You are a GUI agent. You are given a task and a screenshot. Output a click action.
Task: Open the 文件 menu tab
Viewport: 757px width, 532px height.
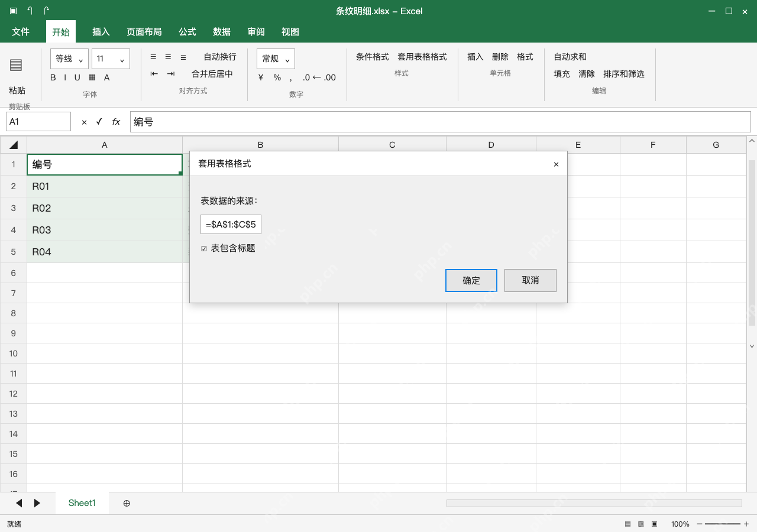pos(21,32)
